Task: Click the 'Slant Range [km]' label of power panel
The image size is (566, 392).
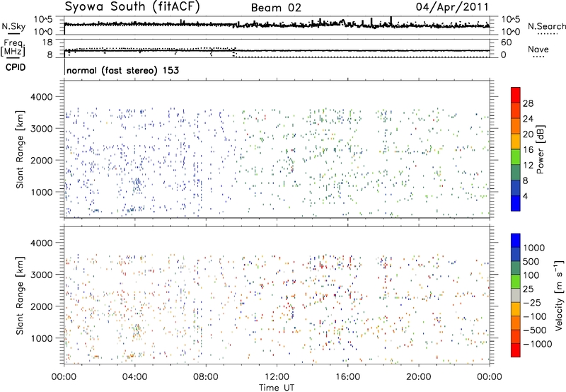Action: click(x=20, y=150)
